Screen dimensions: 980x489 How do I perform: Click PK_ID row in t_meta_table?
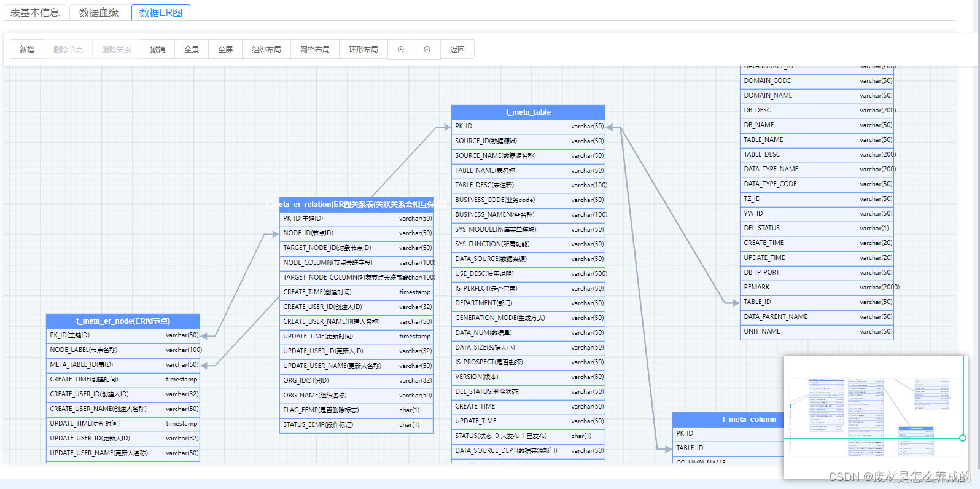[x=528, y=127]
